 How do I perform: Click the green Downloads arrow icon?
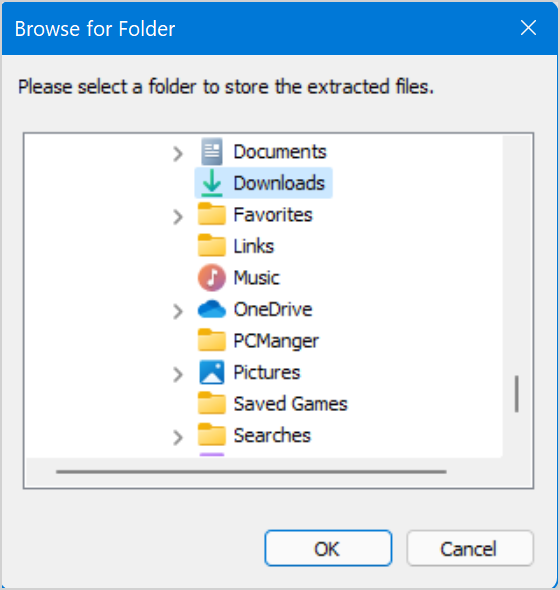[212, 183]
